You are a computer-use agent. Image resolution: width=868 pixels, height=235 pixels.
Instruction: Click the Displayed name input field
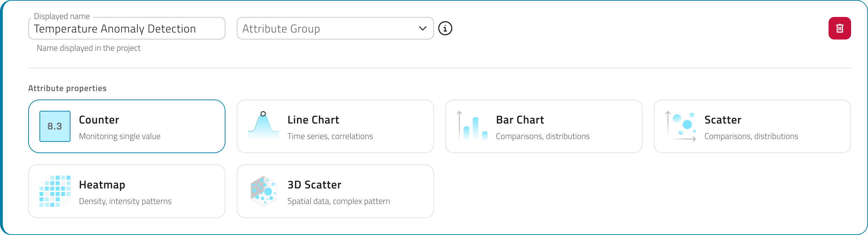[127, 28]
